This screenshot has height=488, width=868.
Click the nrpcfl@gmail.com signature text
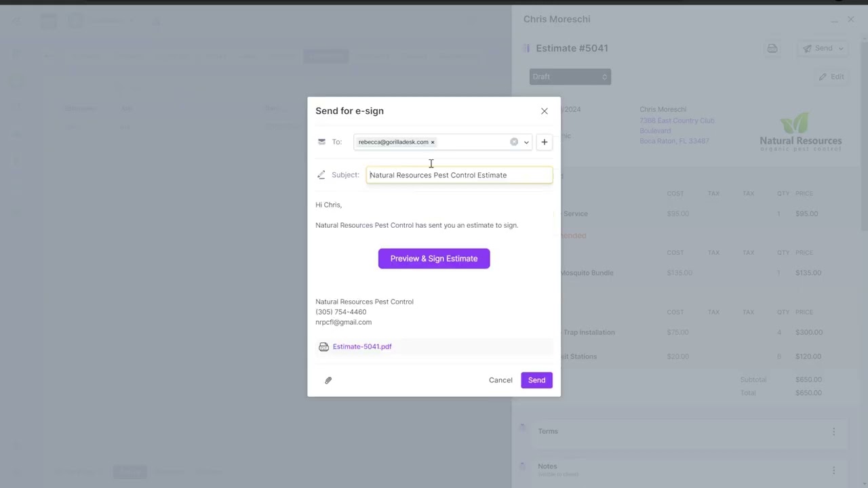tap(343, 322)
